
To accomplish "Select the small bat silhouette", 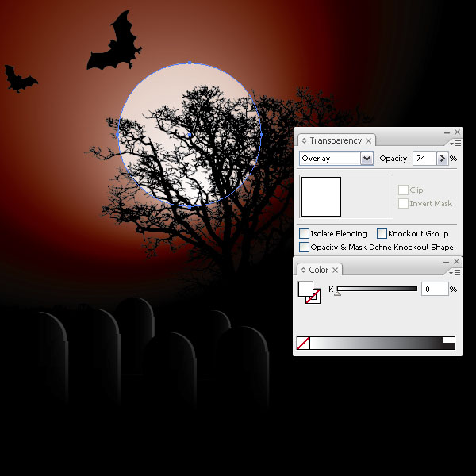I will 18,80.
